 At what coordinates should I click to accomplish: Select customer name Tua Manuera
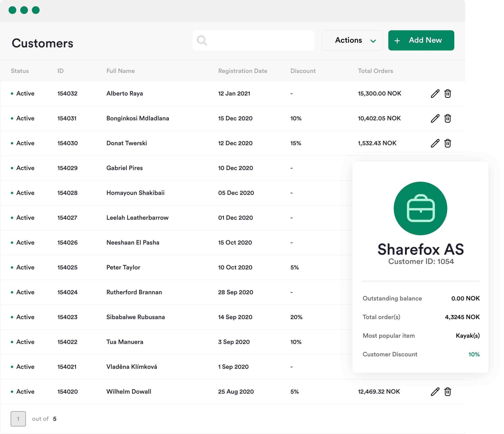point(125,342)
